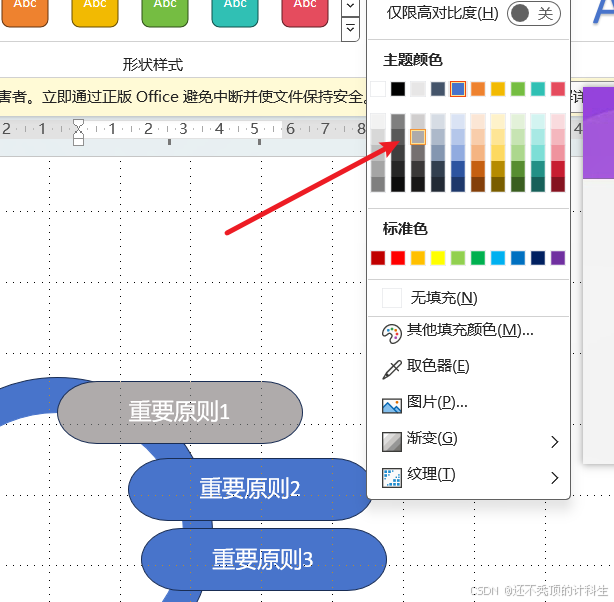
Task: Expand the full shape styles gallery
Action: [350, 29]
